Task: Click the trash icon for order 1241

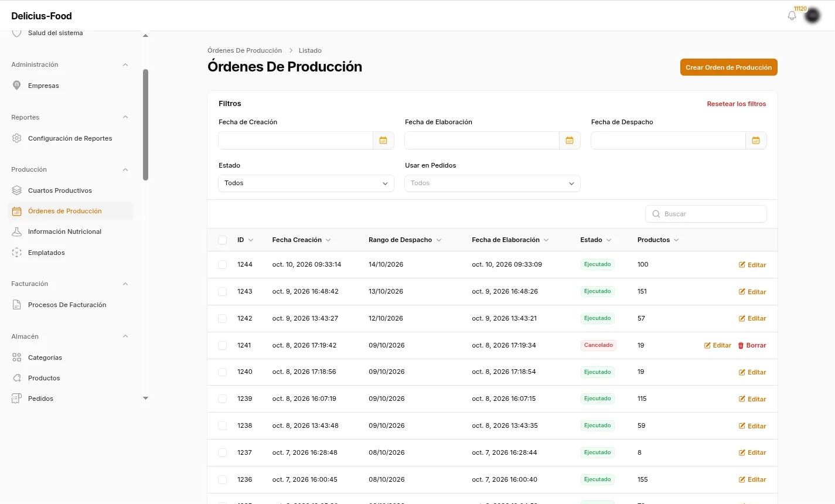Action: (x=741, y=345)
